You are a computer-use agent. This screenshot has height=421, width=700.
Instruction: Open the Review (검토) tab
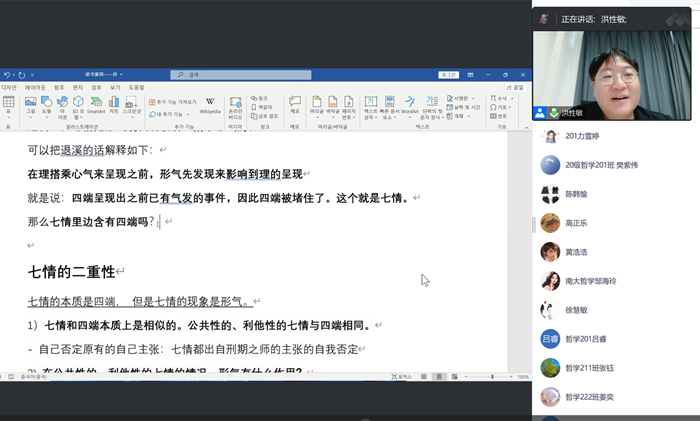(96, 88)
